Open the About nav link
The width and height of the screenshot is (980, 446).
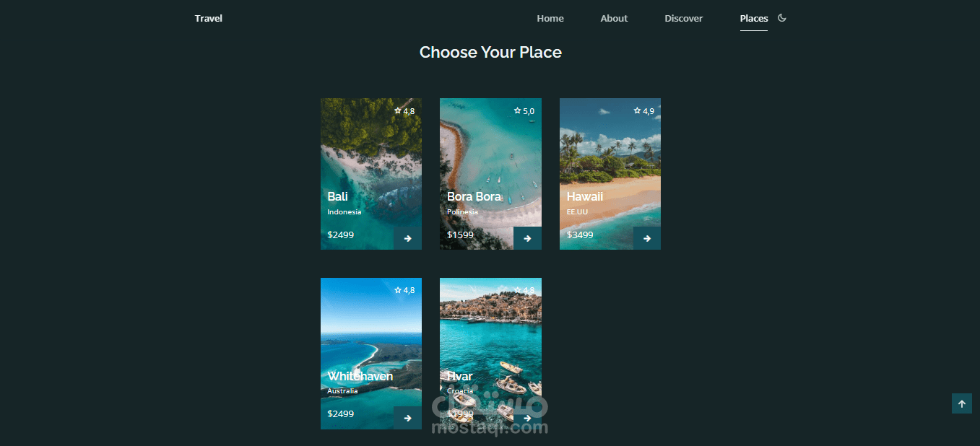614,19
